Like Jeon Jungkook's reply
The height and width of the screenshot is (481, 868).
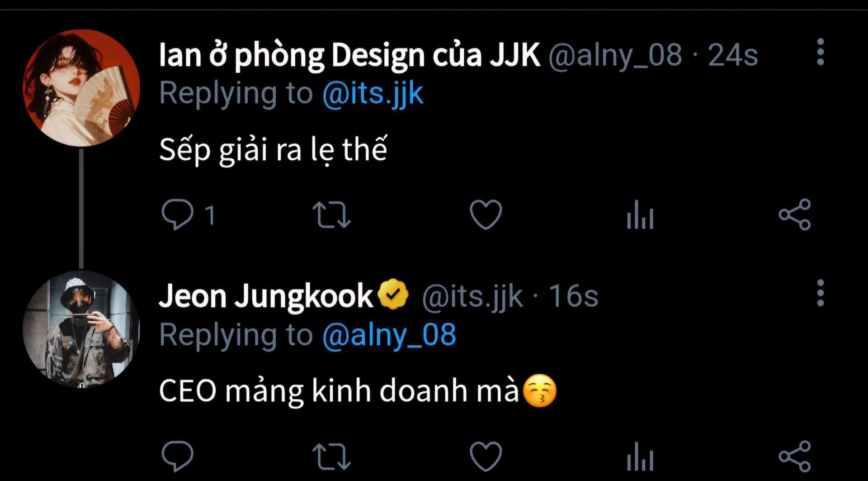(x=486, y=456)
